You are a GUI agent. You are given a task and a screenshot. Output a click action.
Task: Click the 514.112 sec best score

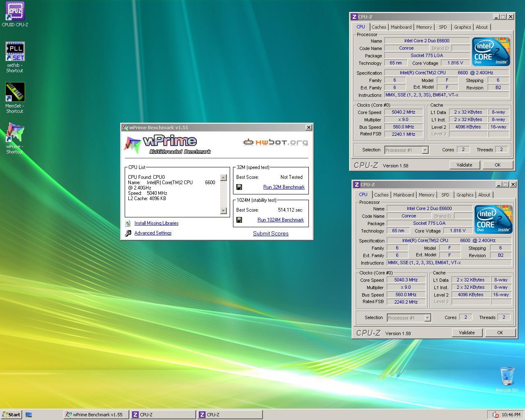290,210
